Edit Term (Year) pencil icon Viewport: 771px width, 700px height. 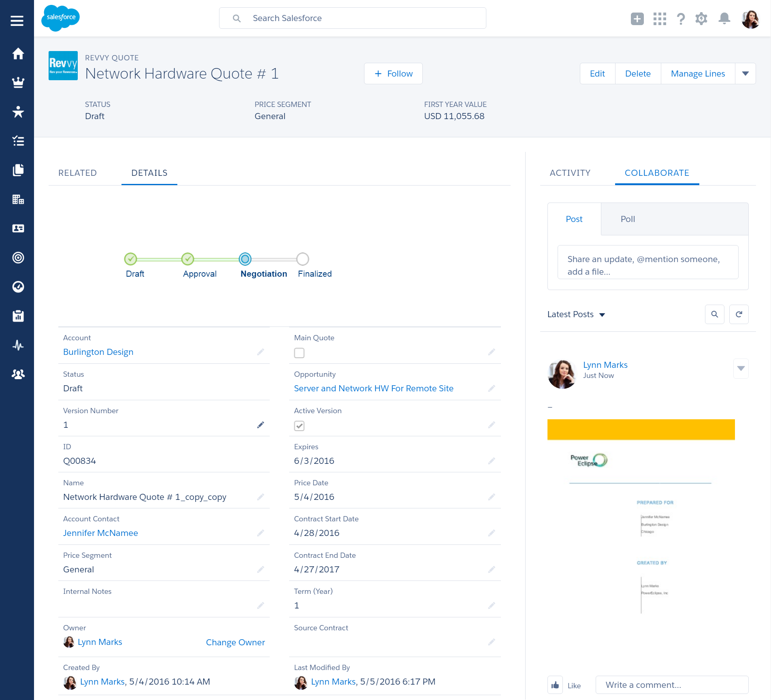point(492,605)
